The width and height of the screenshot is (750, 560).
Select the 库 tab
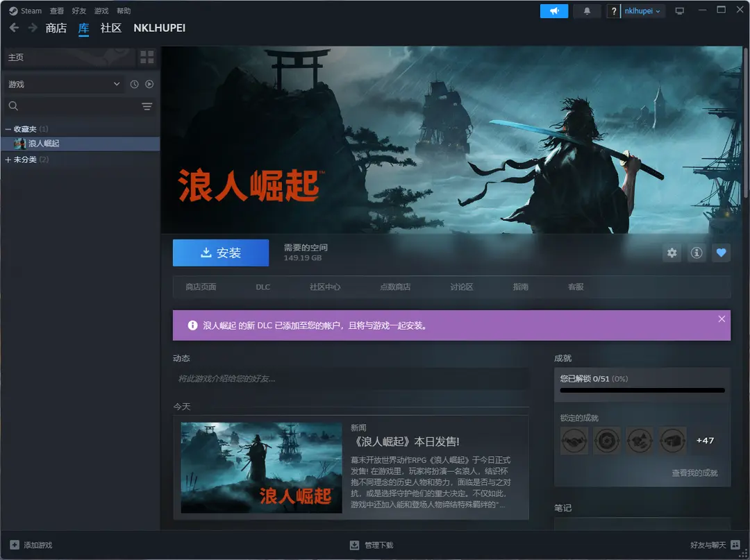click(x=84, y=28)
